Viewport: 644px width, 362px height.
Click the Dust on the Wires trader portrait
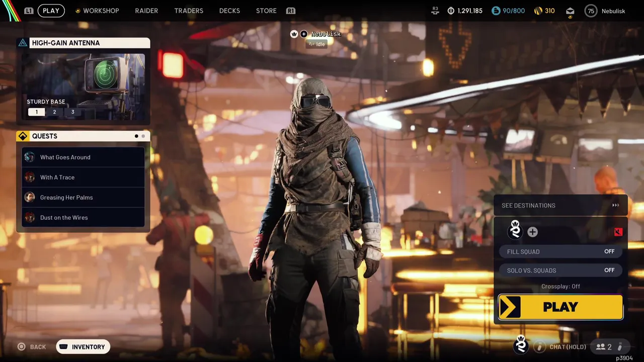point(30,217)
